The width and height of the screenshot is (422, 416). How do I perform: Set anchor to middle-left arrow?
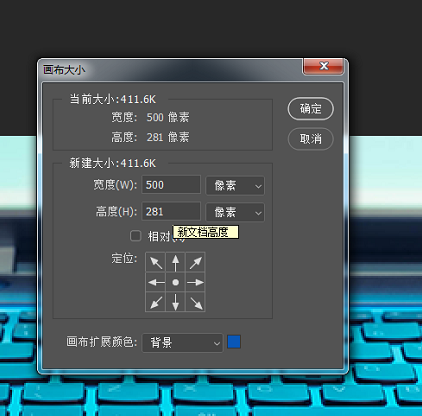156,283
